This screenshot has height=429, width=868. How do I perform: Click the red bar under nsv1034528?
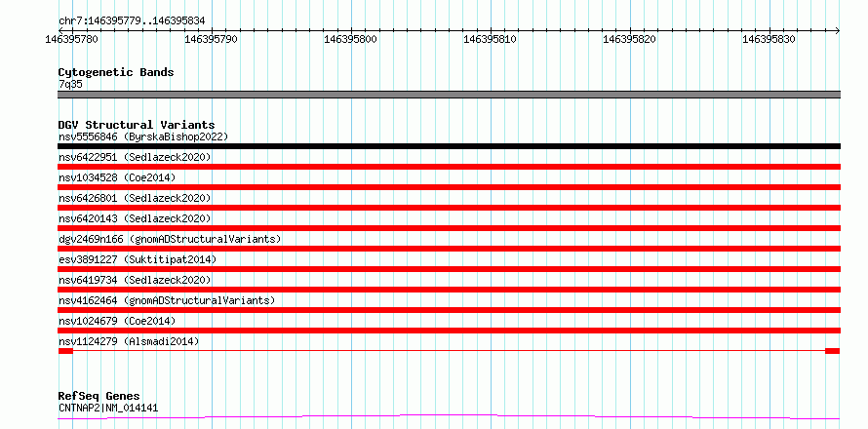[x=449, y=187]
